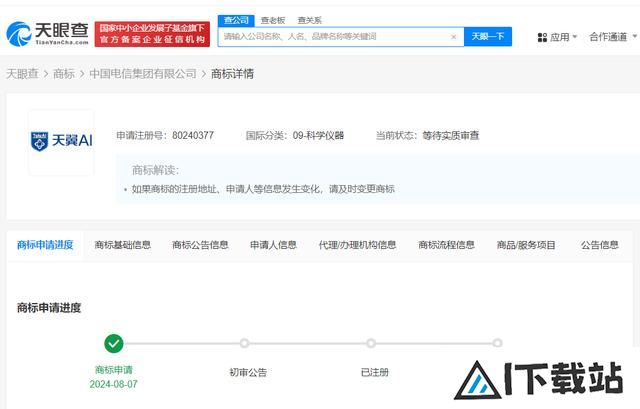Open 中国电信集团有限公司 breadcrumb link

[x=143, y=74]
